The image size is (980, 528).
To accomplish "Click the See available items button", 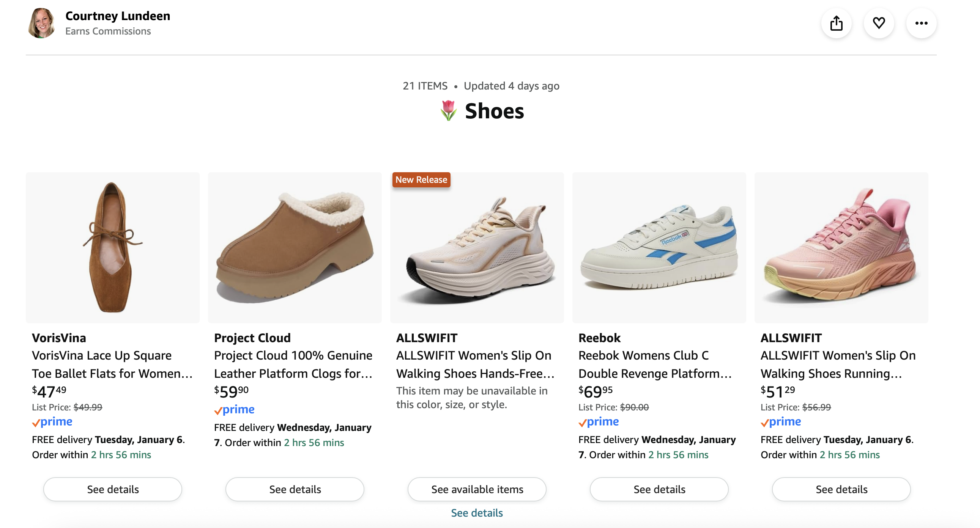I will 477,489.
